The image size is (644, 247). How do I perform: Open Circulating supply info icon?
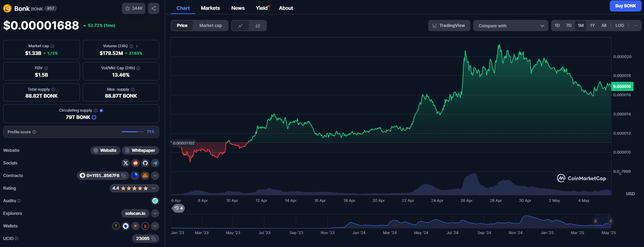pyautogui.click(x=96, y=111)
